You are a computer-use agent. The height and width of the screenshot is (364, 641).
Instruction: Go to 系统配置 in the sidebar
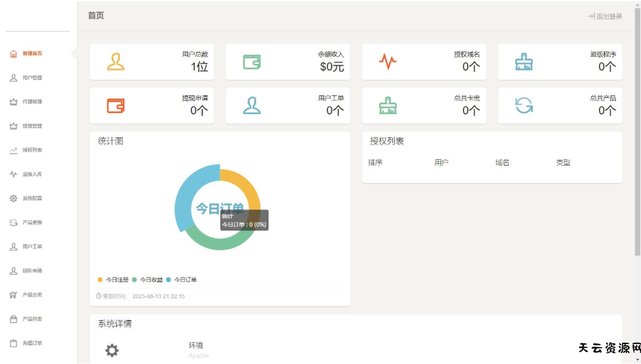click(32, 198)
